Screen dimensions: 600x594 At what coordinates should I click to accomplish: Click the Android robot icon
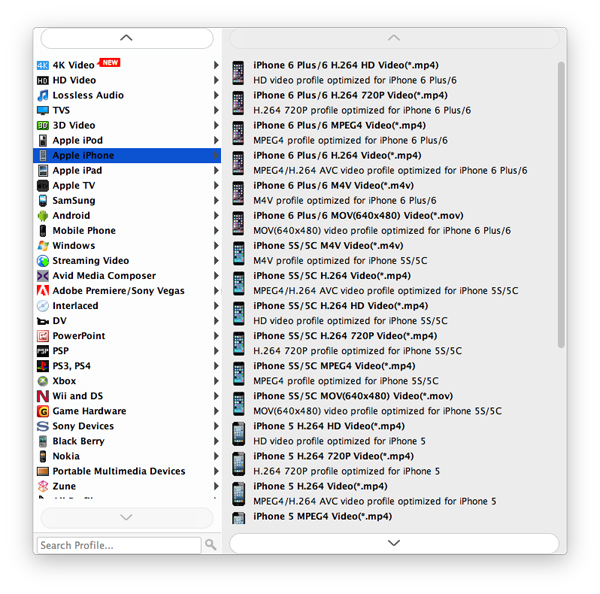tap(43, 215)
